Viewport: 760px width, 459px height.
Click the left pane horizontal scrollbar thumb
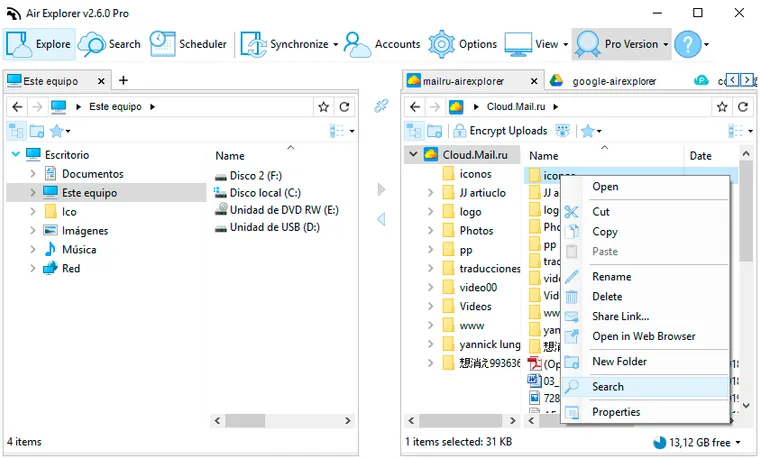pos(245,421)
